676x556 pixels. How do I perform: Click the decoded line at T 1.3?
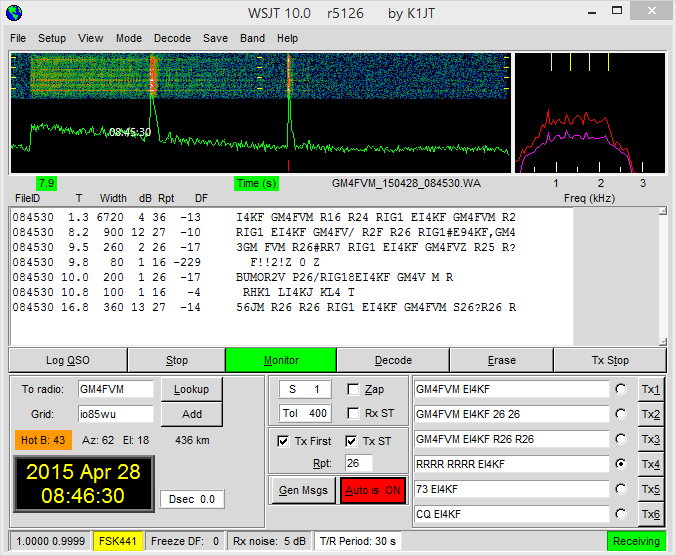264,217
